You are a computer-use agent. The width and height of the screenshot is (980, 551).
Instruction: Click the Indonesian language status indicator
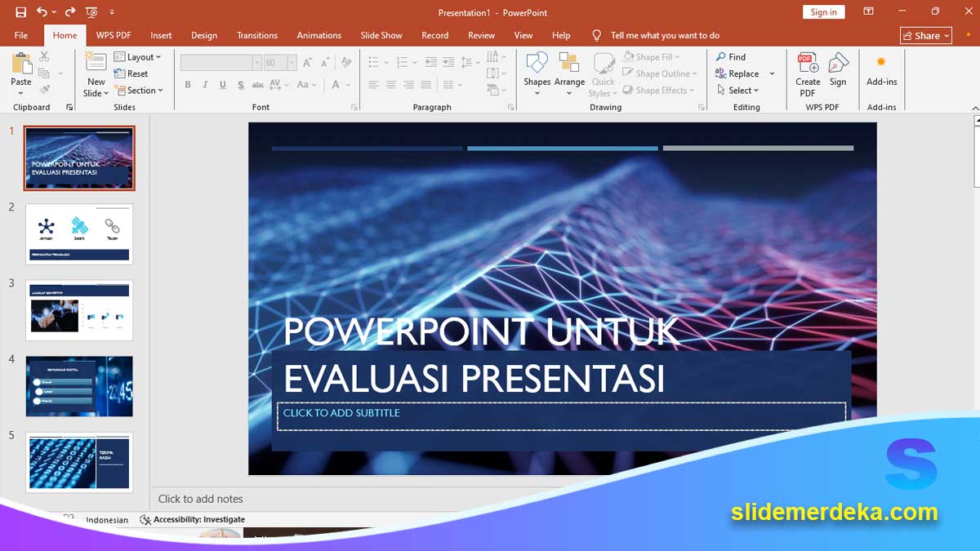tap(107, 520)
